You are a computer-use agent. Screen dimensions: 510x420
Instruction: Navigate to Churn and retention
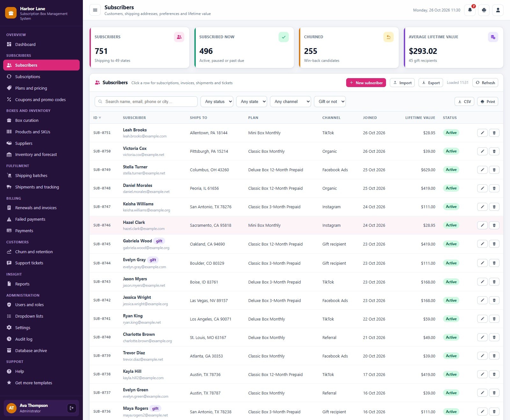(41, 252)
